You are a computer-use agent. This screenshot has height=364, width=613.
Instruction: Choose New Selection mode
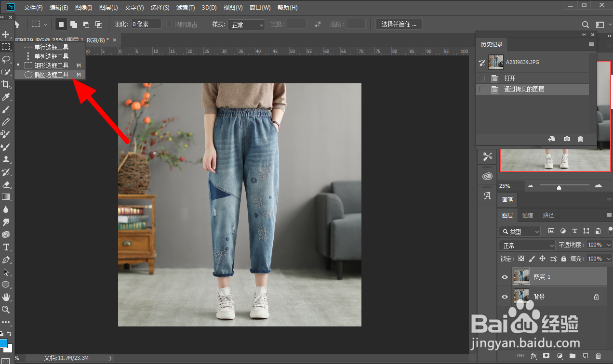[x=61, y=25]
